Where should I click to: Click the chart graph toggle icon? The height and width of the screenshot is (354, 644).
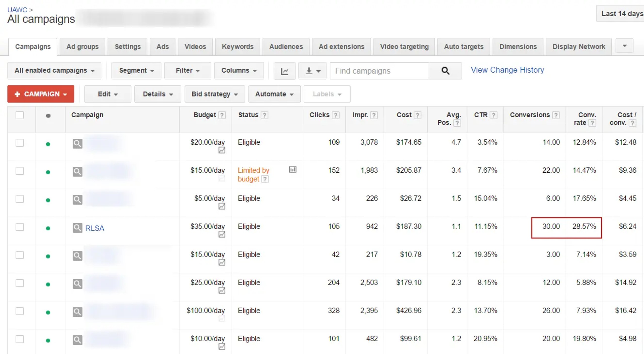284,71
